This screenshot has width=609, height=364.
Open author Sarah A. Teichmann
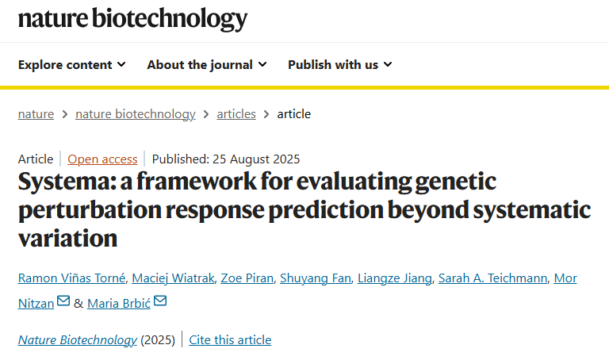pyautogui.click(x=493, y=278)
